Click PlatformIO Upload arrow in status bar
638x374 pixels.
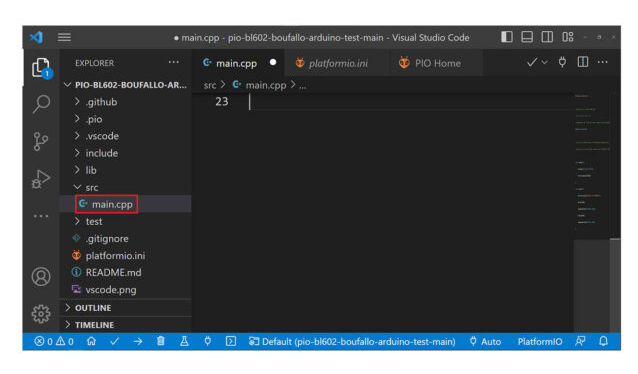tap(138, 341)
